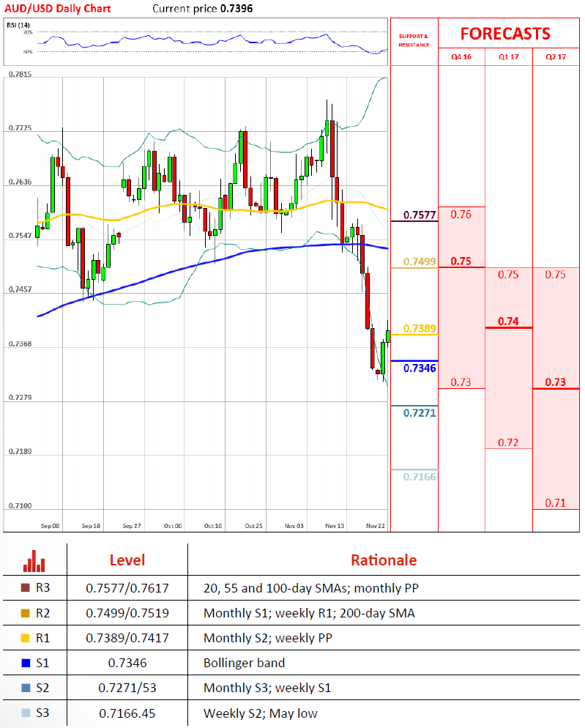Click the 0.7499 resistance level label
The width and height of the screenshot is (585, 728).
pos(420,262)
